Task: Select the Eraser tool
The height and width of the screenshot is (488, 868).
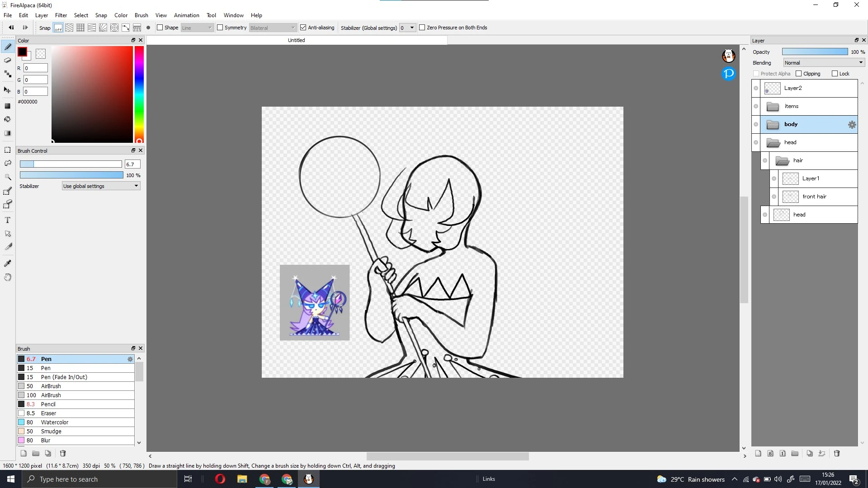Action: point(7,60)
